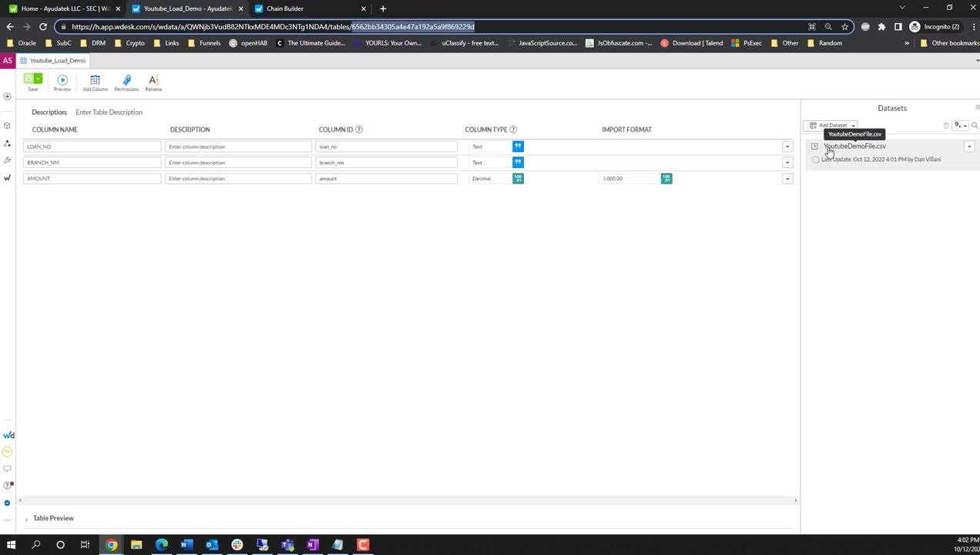Open Other bookmarks folder
This screenshot has width=980, height=555.
tap(949, 43)
